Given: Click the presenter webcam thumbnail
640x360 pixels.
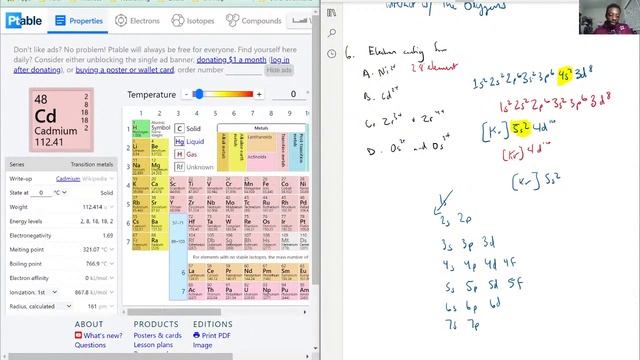Looking at the screenshot, I should click(609, 17).
